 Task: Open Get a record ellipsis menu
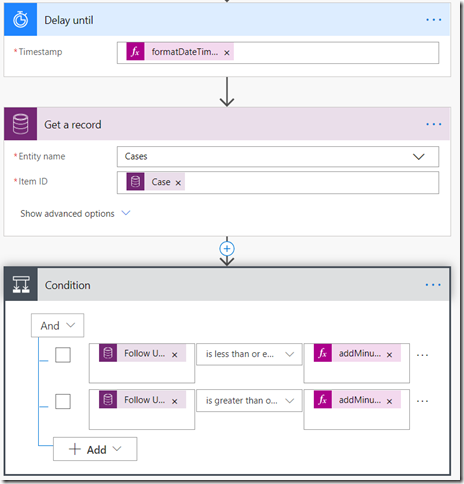pos(433,124)
